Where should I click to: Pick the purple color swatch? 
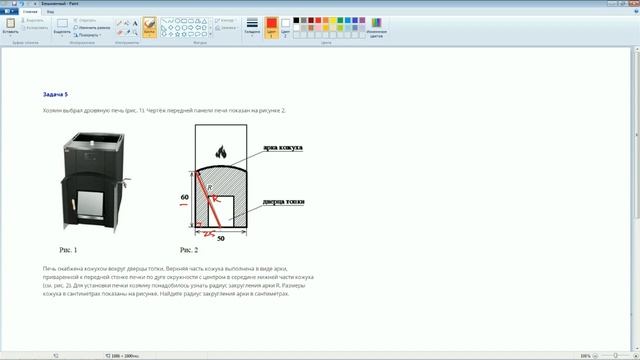click(x=362, y=20)
